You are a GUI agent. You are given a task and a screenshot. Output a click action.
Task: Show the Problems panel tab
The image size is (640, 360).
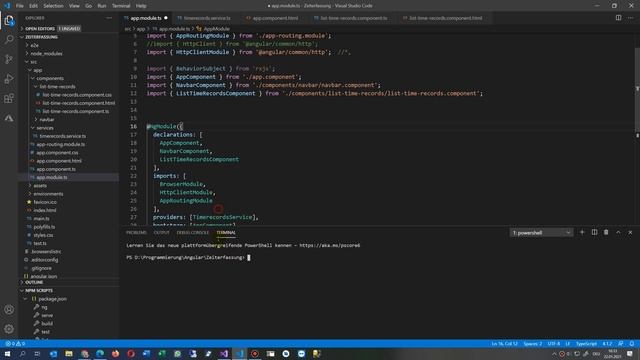[x=136, y=232]
